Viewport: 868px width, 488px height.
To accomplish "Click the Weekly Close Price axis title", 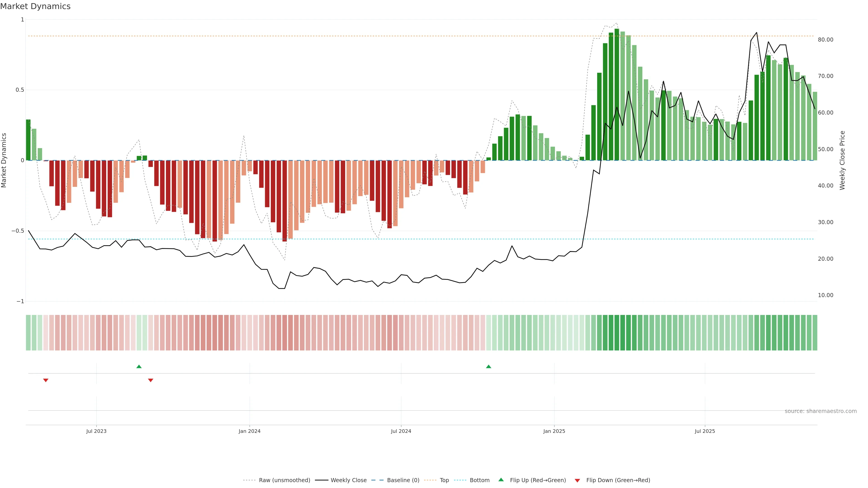I will pyautogui.click(x=842, y=160).
